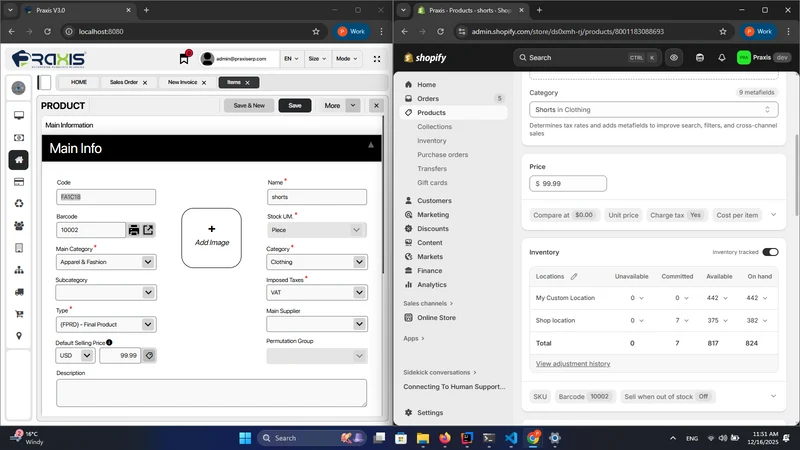Open the tablet device icon in Praxis sidebar

(19, 248)
